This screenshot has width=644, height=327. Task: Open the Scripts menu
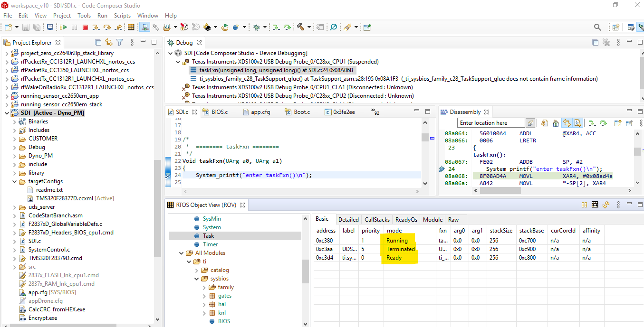[x=122, y=15]
